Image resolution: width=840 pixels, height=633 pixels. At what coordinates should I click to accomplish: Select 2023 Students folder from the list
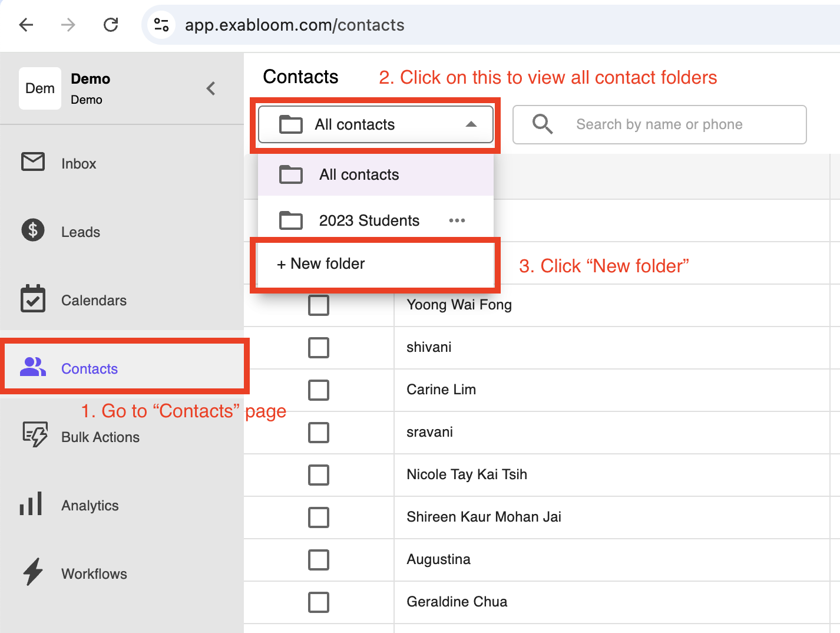click(369, 220)
